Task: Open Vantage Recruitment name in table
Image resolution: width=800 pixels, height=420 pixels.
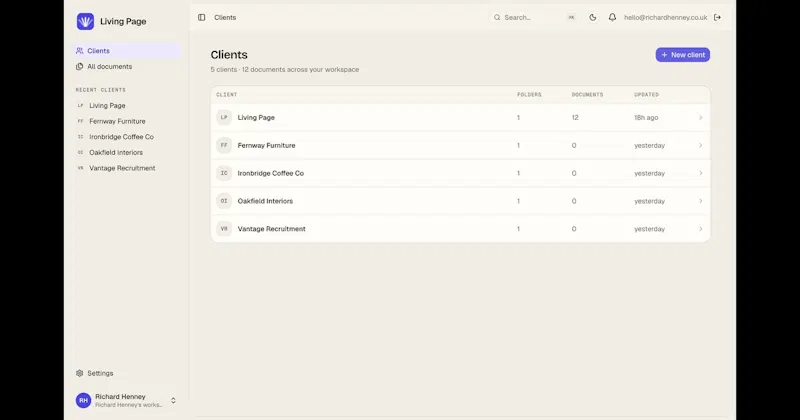Action: click(271, 229)
